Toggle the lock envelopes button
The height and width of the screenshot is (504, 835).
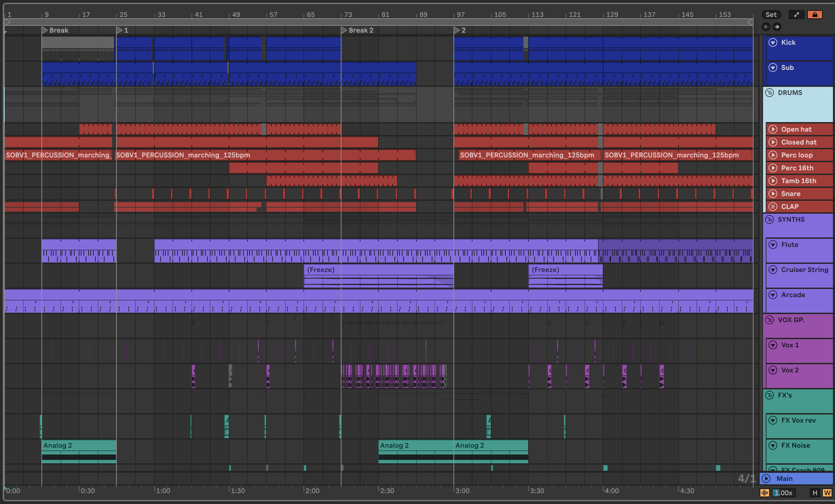[x=815, y=15]
